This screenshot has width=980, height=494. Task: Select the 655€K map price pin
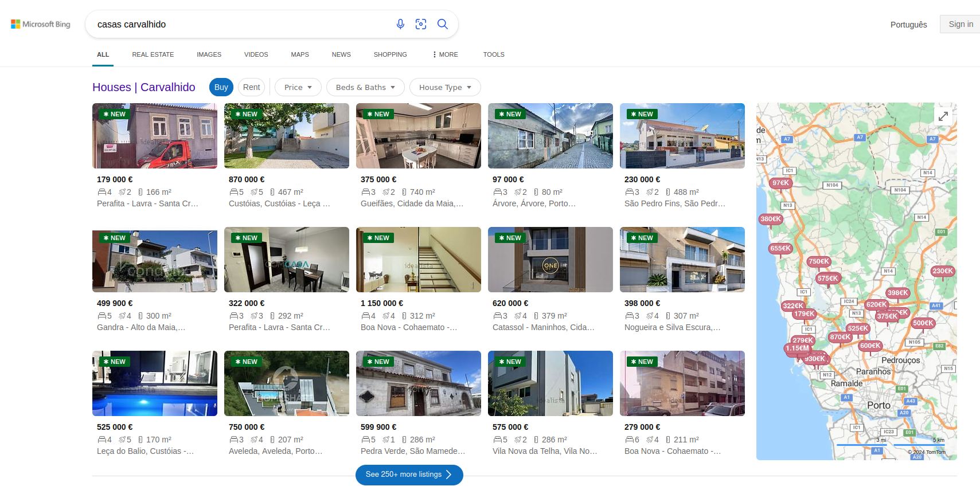click(x=780, y=249)
